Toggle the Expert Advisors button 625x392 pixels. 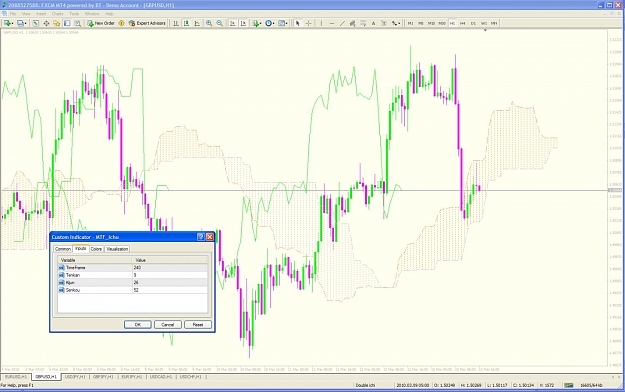(147, 24)
